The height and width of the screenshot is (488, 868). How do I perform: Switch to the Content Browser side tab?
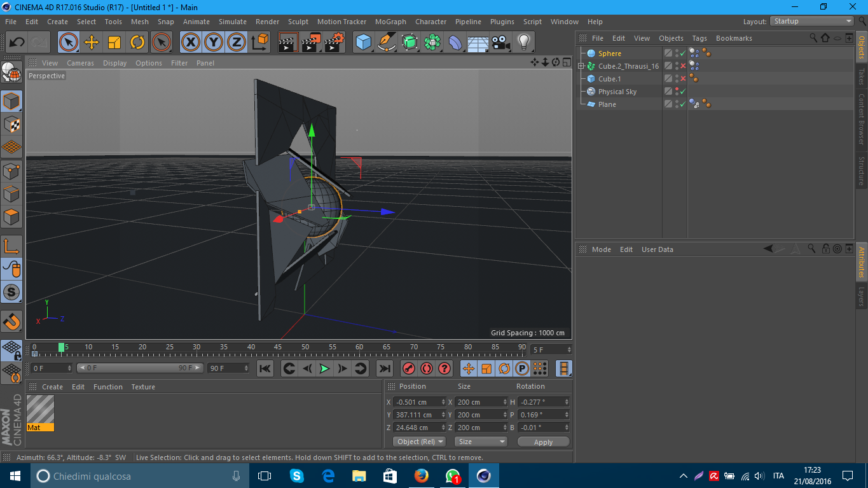[862, 120]
